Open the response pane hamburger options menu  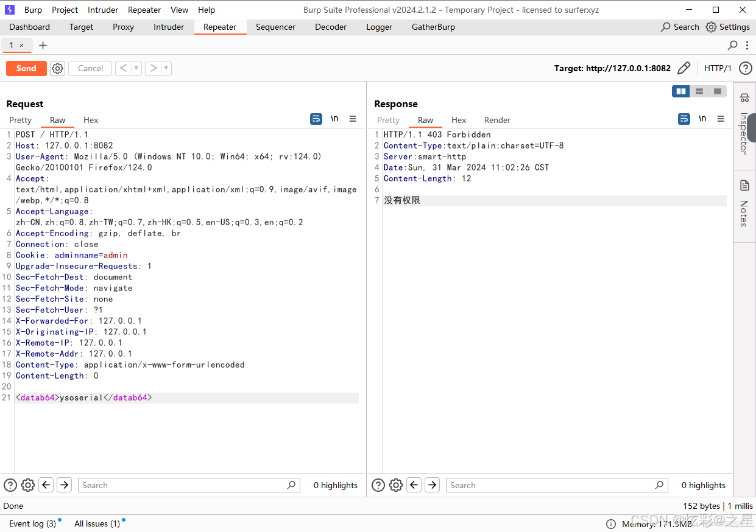(x=721, y=119)
